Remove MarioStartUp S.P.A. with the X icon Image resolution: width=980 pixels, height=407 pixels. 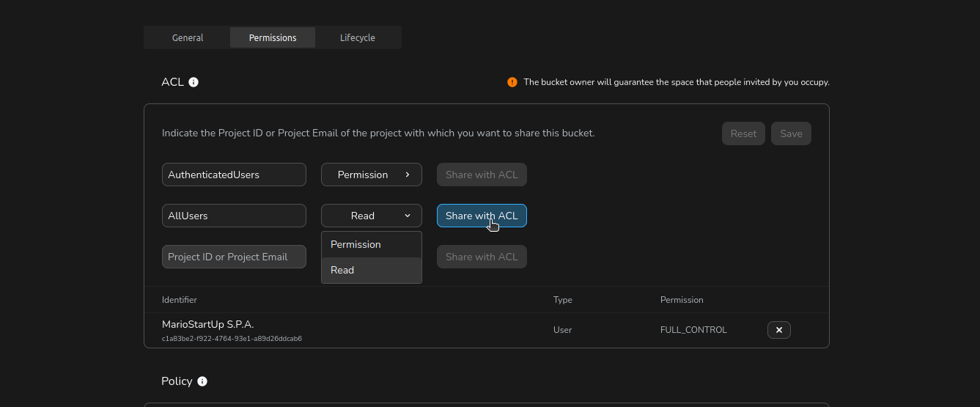tap(778, 330)
